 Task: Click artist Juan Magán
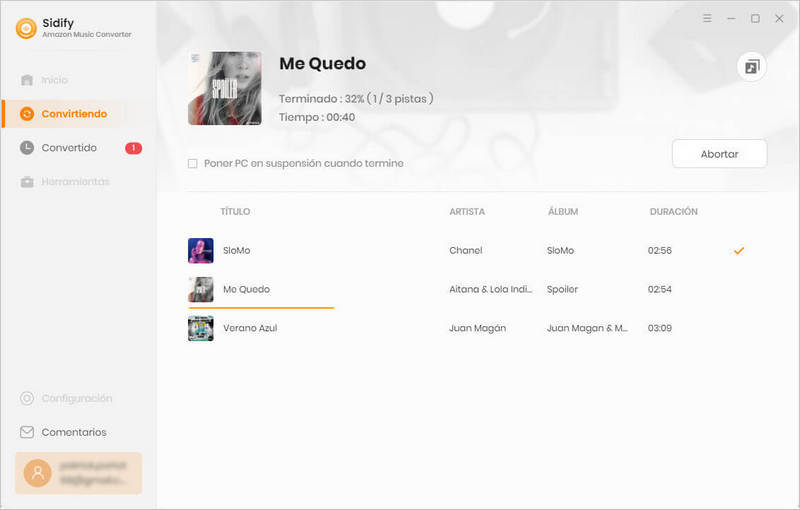[x=478, y=328]
